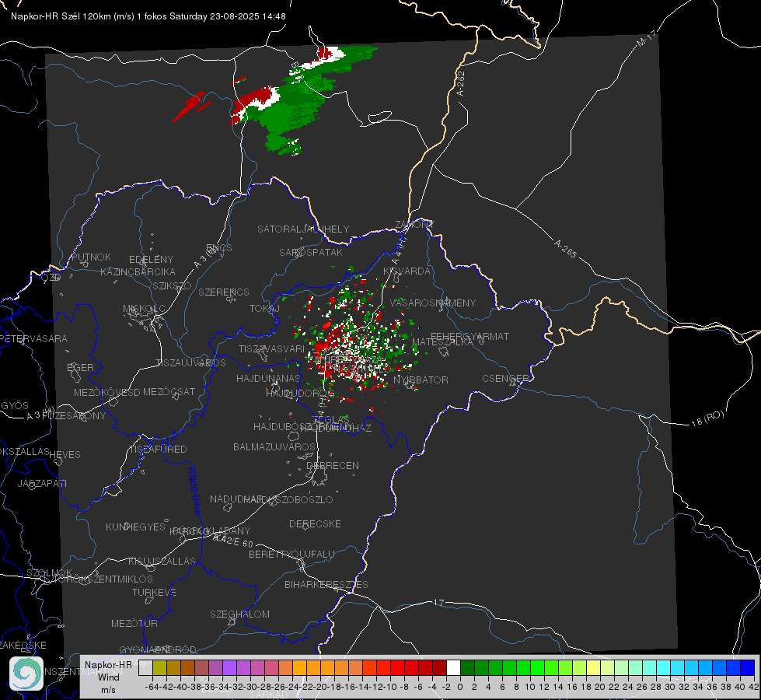The width and height of the screenshot is (761, 700).
Task: Click the JÁSZAPÁTI label
Action: (42, 483)
